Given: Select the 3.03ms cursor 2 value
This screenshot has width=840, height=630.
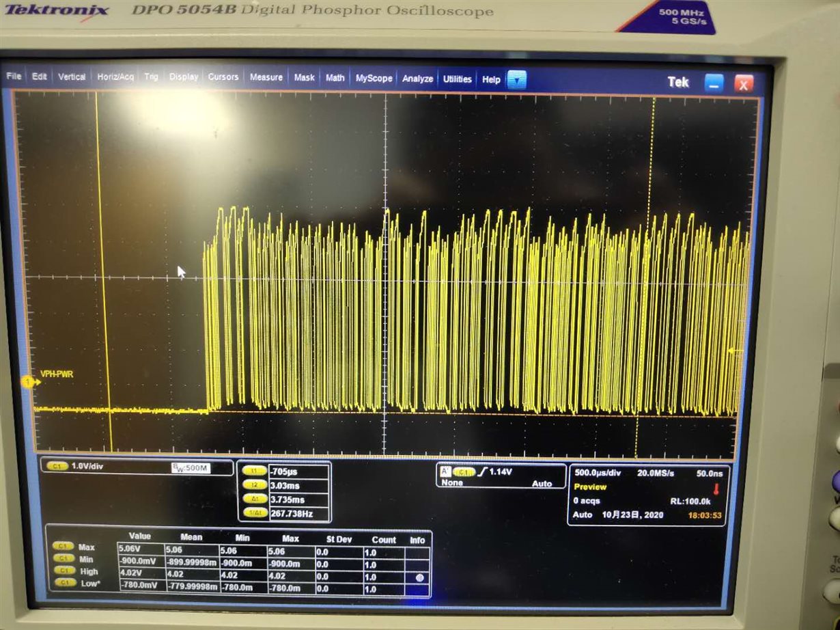Looking at the screenshot, I should (298, 485).
